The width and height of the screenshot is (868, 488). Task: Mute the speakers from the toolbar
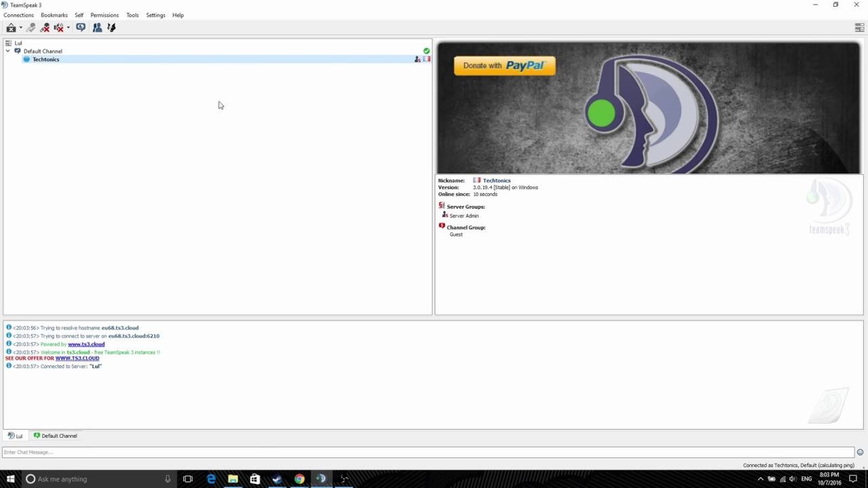59,28
